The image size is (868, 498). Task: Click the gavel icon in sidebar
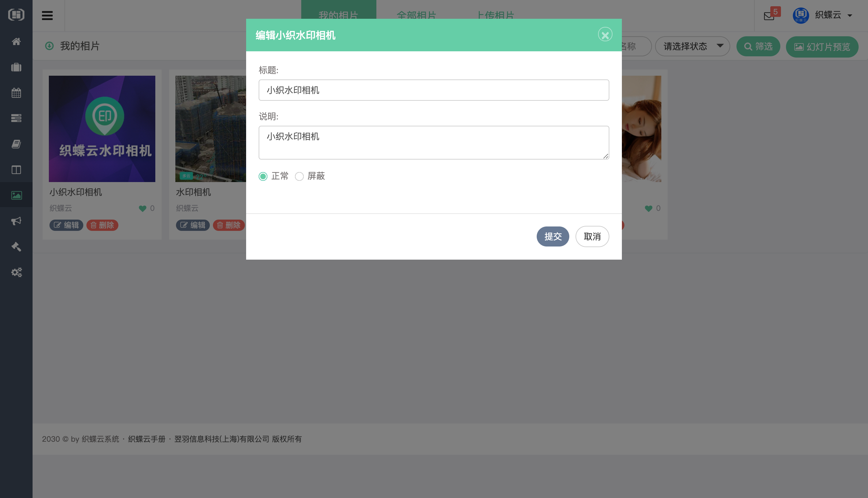[x=16, y=246]
